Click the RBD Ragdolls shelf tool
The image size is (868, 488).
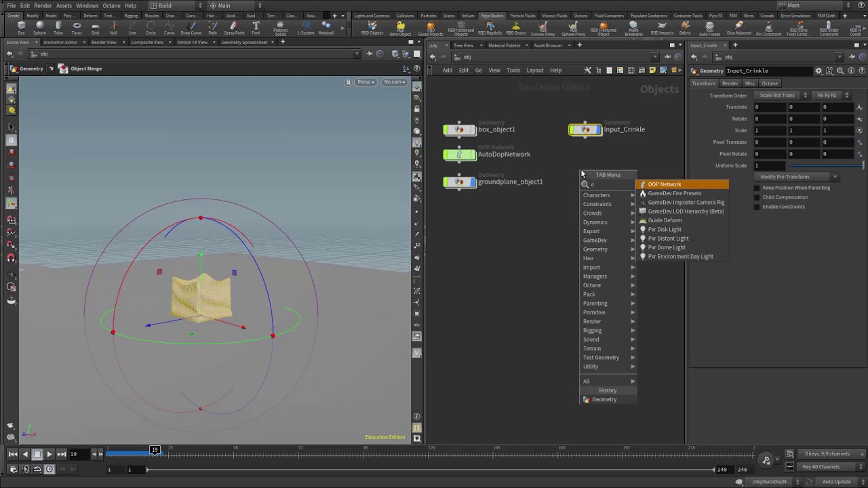tap(490, 28)
